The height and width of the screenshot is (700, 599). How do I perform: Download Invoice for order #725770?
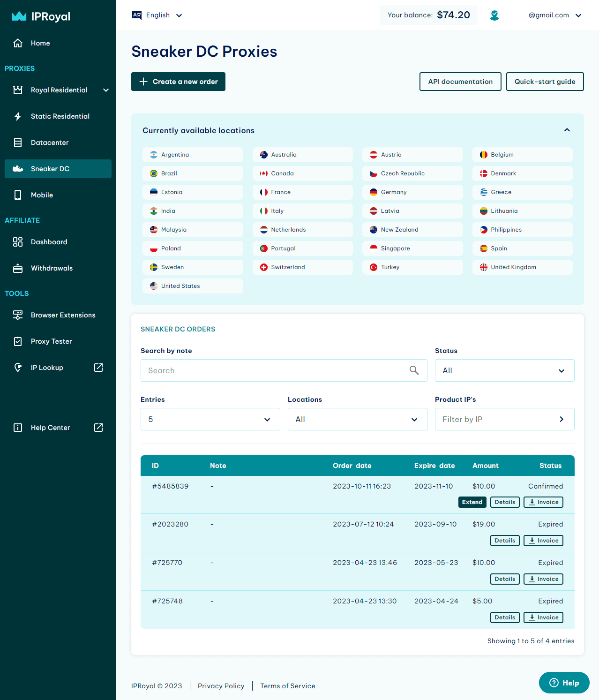pyautogui.click(x=543, y=579)
